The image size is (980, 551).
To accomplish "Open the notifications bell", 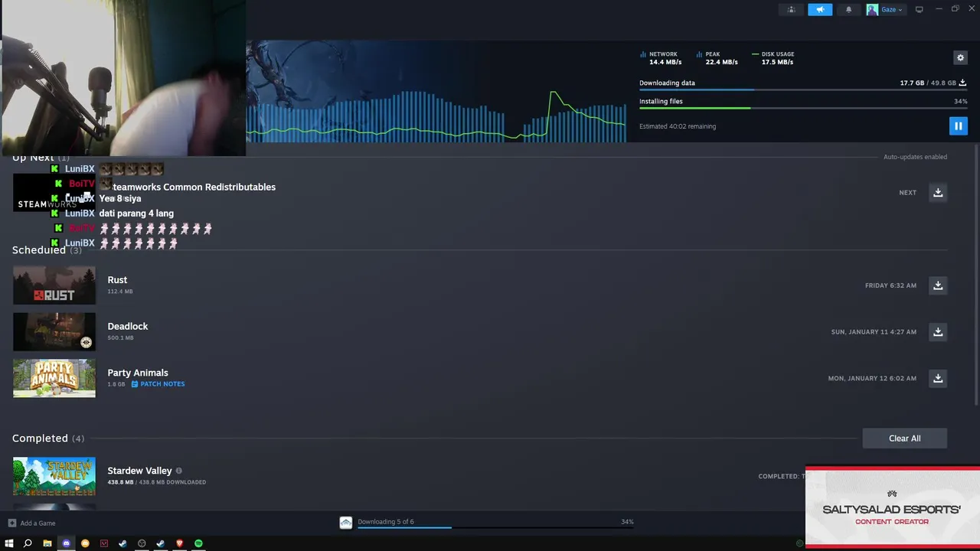I will 848,9.
